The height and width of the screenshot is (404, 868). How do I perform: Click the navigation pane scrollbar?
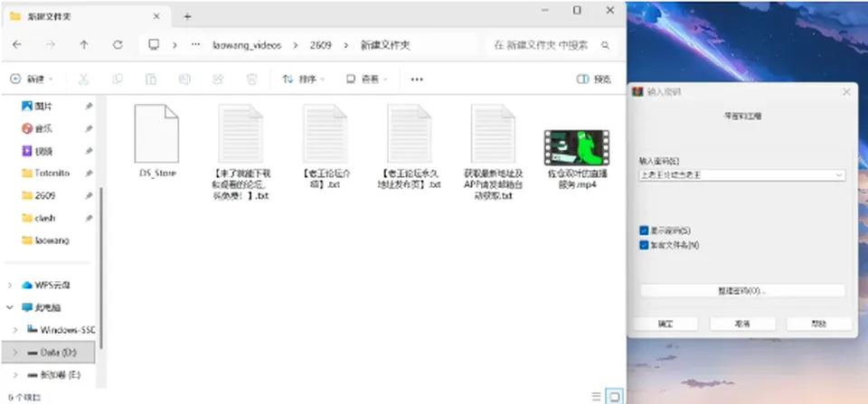tap(101, 268)
